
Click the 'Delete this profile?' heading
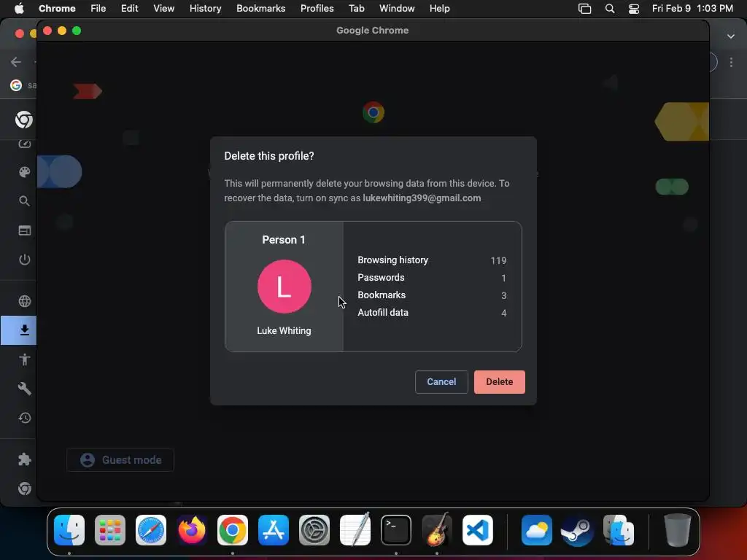click(x=268, y=156)
